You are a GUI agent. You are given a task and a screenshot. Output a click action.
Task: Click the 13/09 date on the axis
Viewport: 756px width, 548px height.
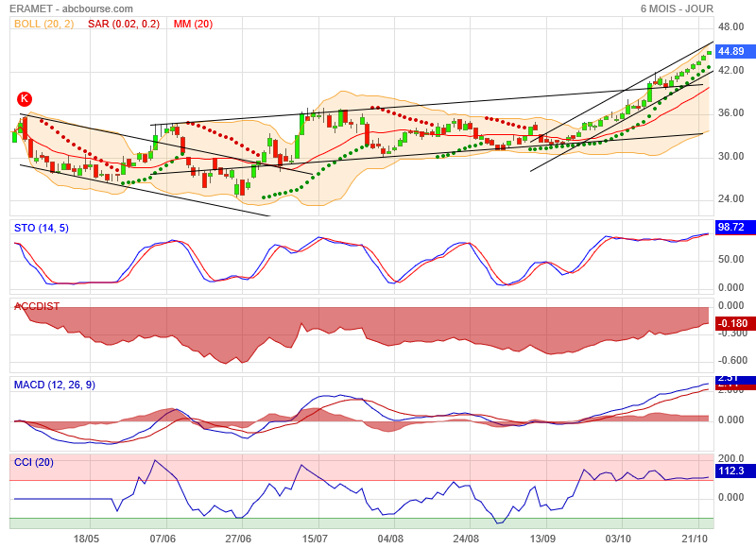tap(542, 539)
